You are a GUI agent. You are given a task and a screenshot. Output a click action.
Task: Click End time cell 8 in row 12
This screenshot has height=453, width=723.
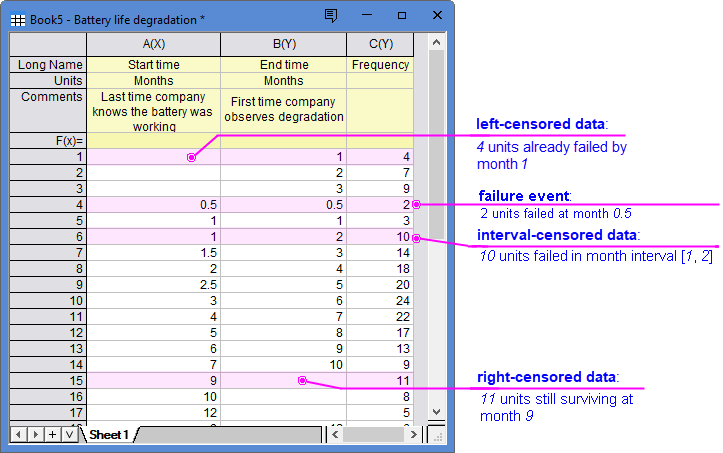tap(284, 333)
